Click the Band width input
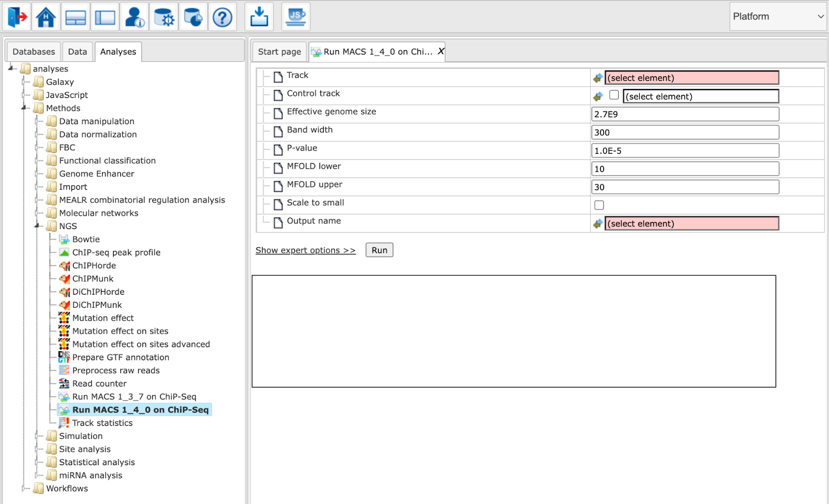 pyautogui.click(x=685, y=133)
